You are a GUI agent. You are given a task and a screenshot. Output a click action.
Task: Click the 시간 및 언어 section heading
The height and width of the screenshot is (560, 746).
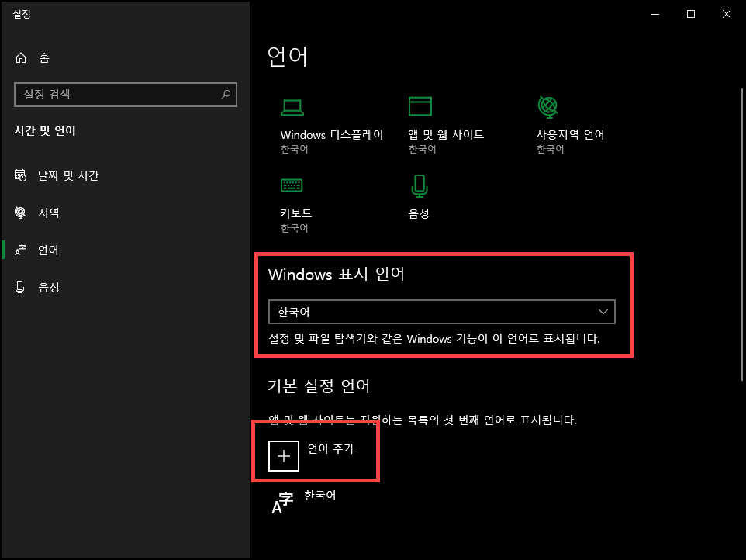(45, 131)
